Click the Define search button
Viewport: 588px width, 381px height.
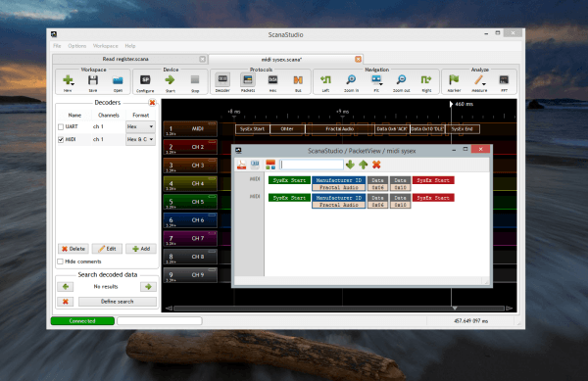click(x=117, y=302)
